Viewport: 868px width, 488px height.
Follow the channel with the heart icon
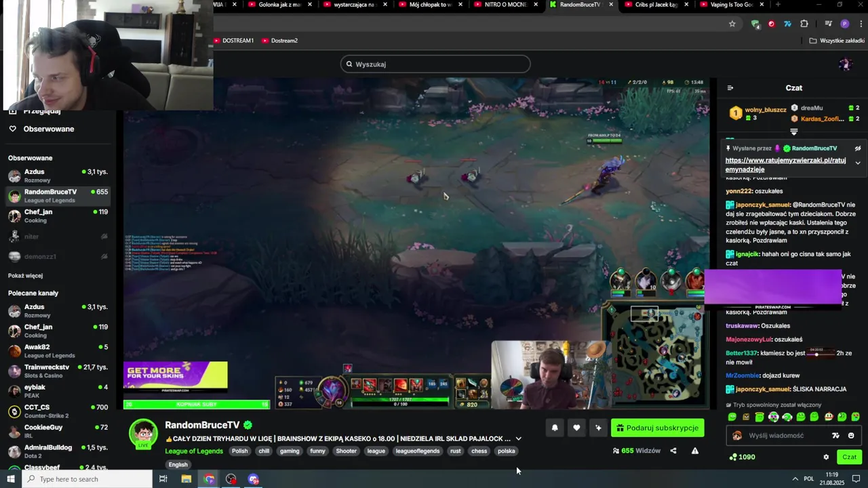click(x=576, y=428)
